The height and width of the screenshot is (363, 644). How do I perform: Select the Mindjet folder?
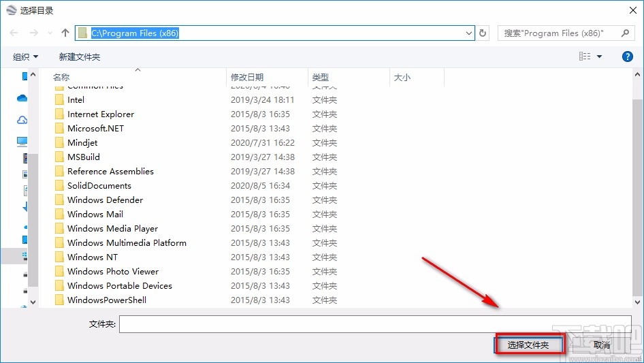point(82,142)
